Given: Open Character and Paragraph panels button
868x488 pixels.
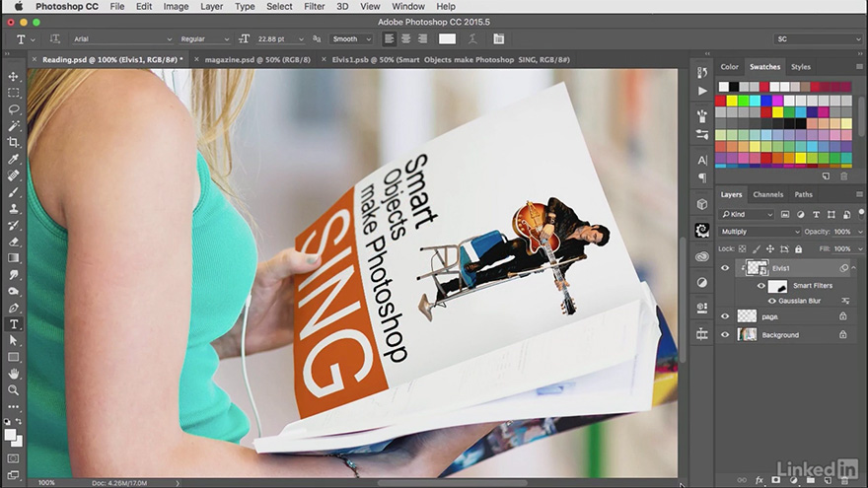Looking at the screenshot, I should pyautogui.click(x=498, y=38).
